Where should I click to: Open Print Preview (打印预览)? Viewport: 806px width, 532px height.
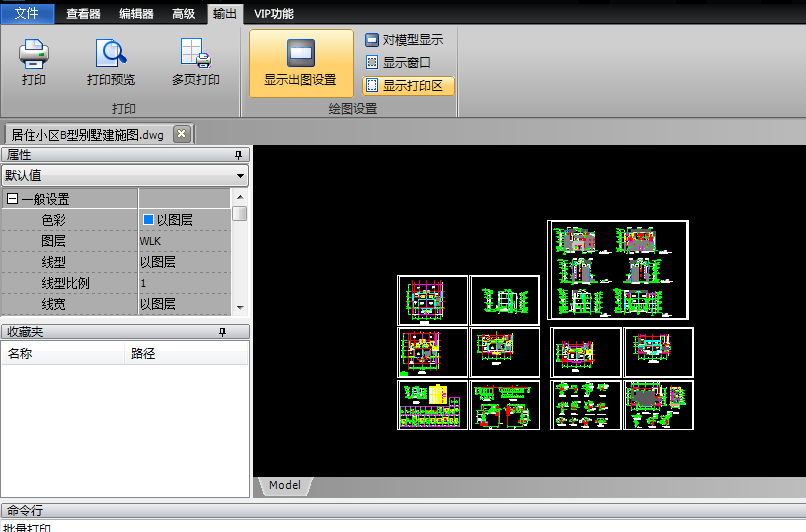click(111, 62)
